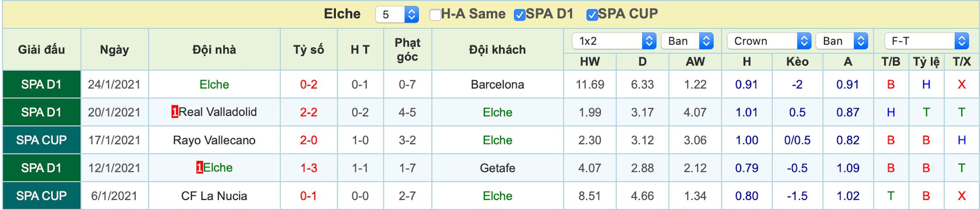Open the Barcelona team link

[x=497, y=84]
